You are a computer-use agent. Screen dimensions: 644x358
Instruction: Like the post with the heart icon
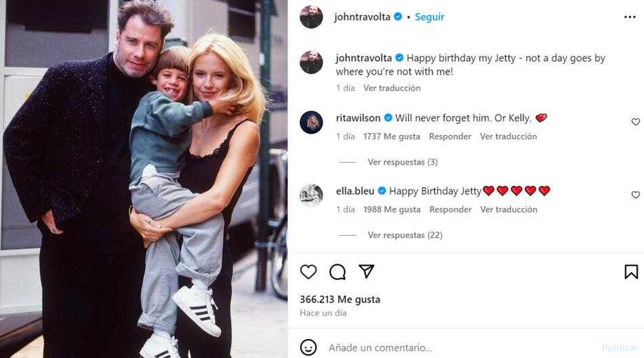point(308,272)
